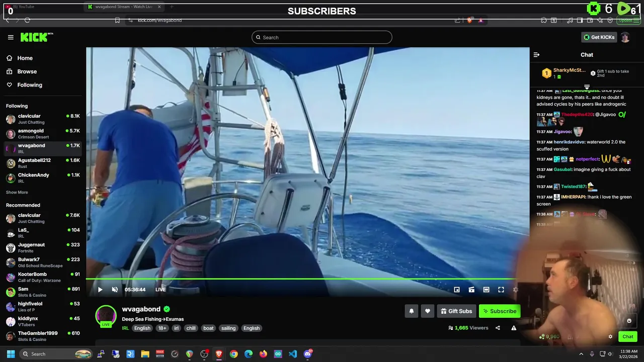Viewport: 644px width, 362px height.
Task: Open Google Chrome from taskbar
Action: click(x=233, y=354)
